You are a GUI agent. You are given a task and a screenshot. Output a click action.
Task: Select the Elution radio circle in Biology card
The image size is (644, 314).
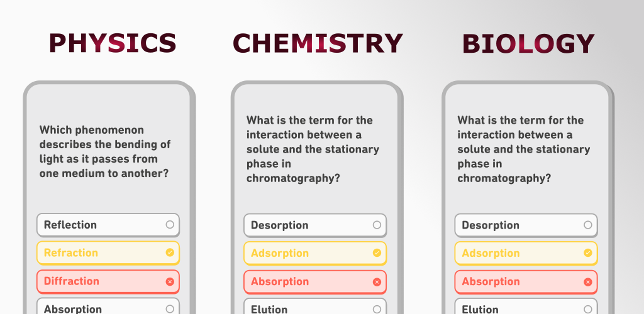[x=588, y=309]
